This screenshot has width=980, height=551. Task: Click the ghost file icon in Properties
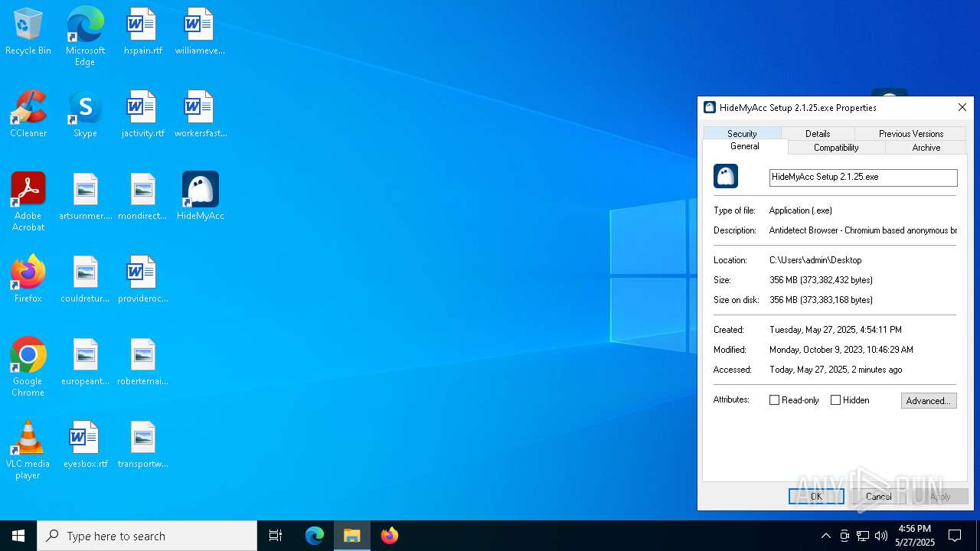726,176
